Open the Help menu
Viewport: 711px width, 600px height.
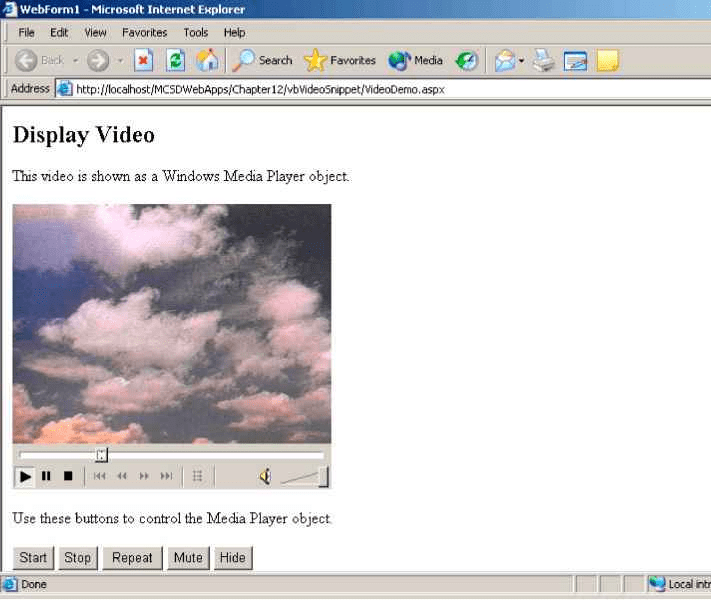[x=234, y=33]
